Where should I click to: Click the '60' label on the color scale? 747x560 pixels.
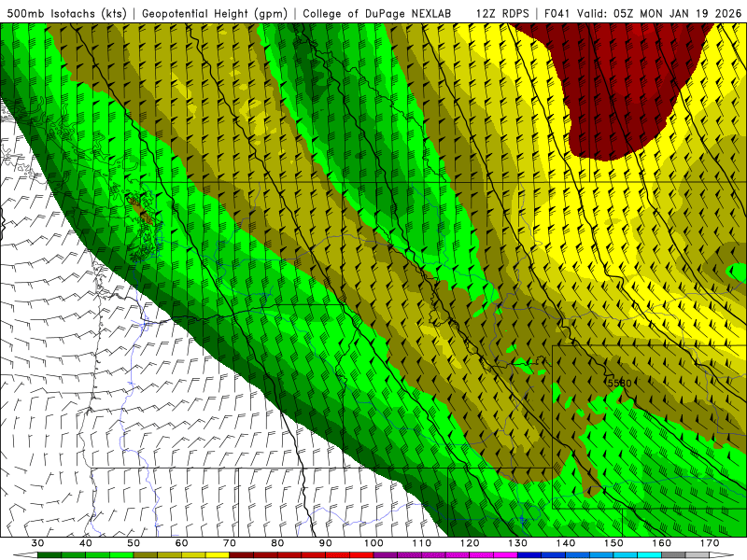(181, 543)
